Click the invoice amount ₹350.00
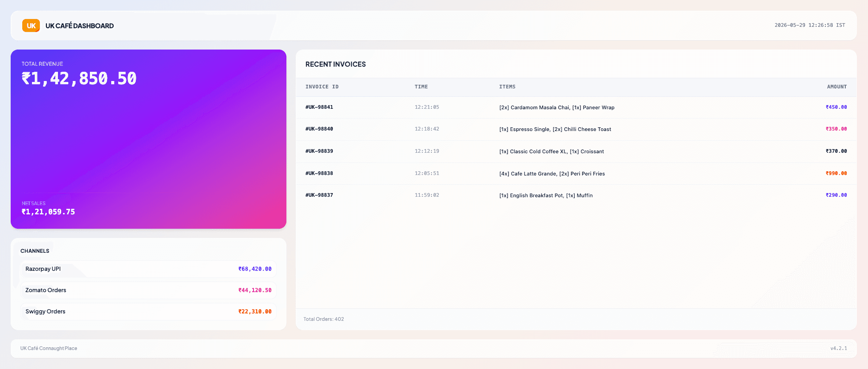The width and height of the screenshot is (868, 369). [x=836, y=129]
